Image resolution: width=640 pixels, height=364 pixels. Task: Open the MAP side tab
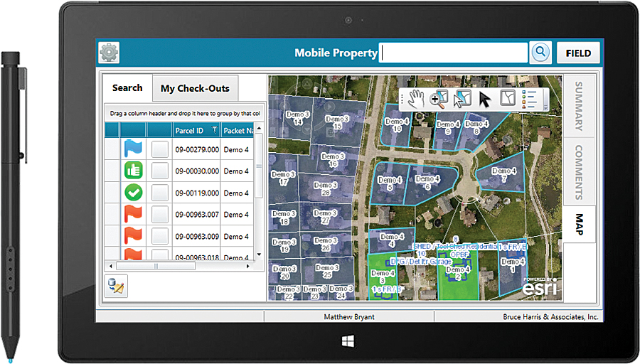click(579, 224)
